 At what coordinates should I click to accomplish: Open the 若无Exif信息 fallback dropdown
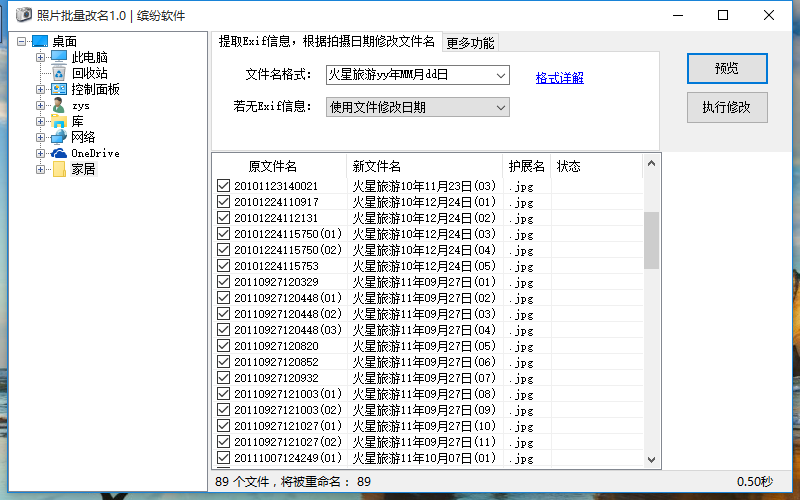[417, 107]
